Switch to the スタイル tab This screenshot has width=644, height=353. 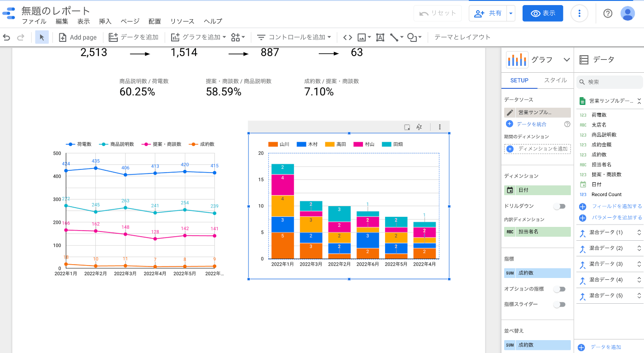(556, 80)
